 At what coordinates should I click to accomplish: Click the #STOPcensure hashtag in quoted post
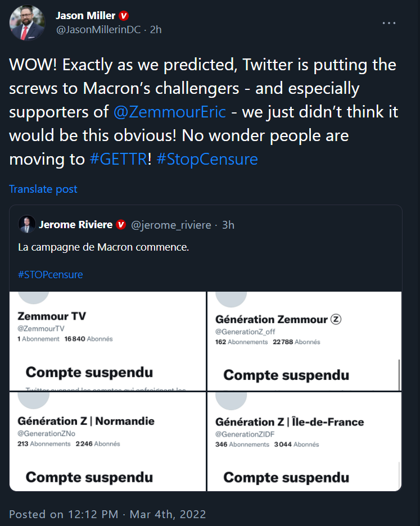tap(51, 274)
